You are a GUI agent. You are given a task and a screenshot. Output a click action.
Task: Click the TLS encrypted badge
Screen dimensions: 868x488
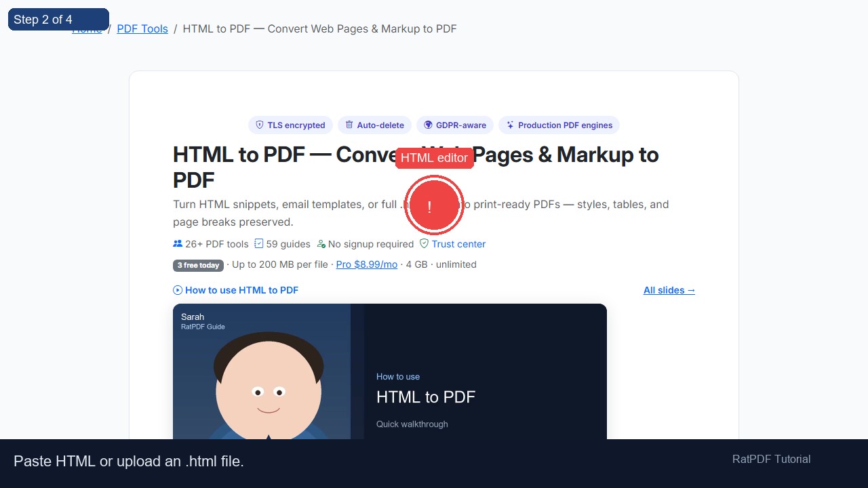[290, 125]
